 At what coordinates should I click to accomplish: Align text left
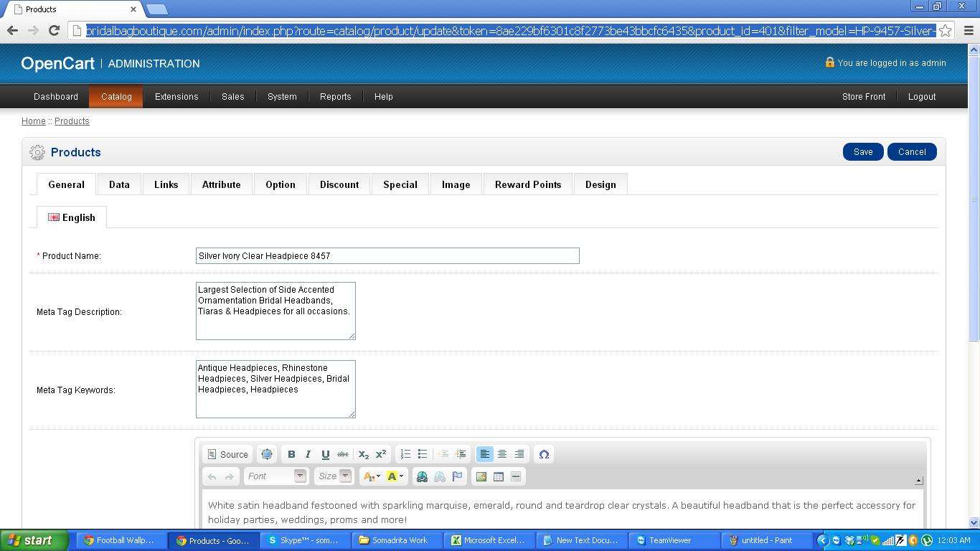pyautogui.click(x=485, y=454)
